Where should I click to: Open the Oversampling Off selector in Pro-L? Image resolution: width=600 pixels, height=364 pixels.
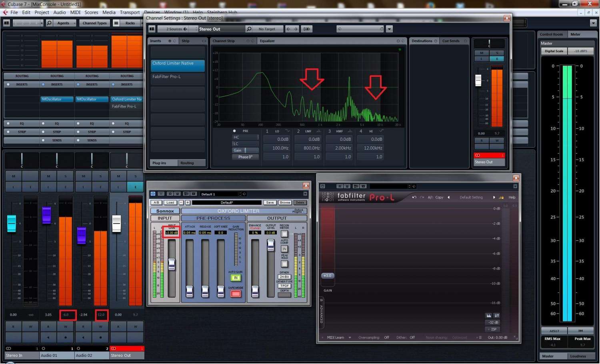click(x=386, y=338)
